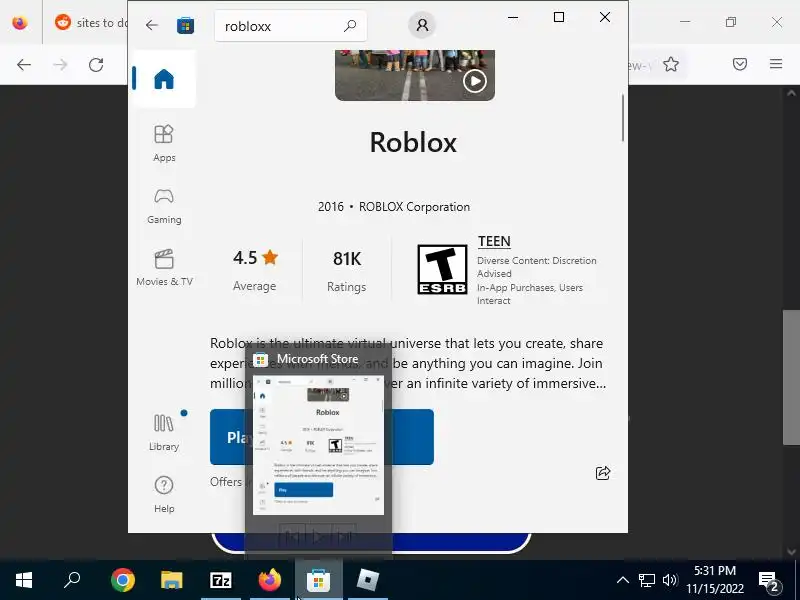The width and height of the screenshot is (800, 600).
Task: Click Firefox back arrow button
Action: (23, 65)
